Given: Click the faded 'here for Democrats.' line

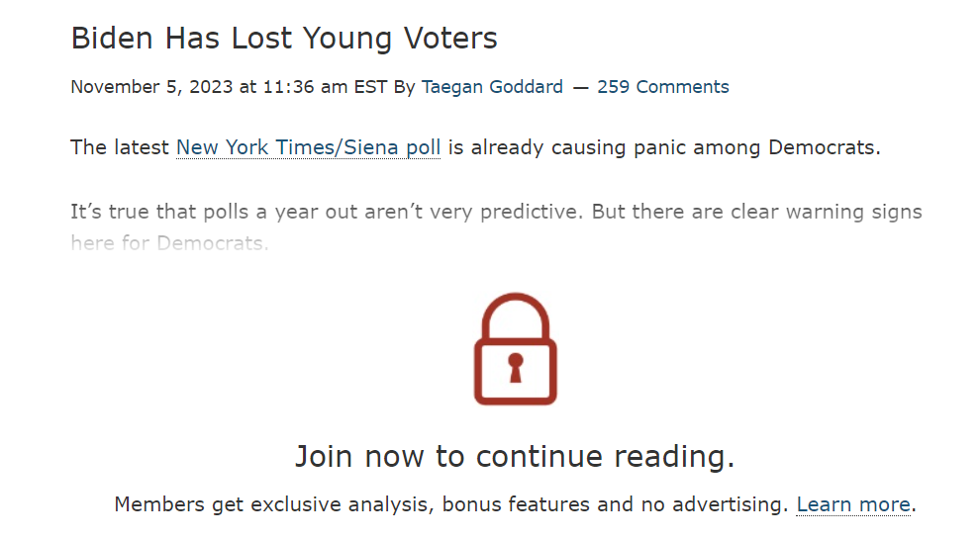Looking at the screenshot, I should (169, 243).
